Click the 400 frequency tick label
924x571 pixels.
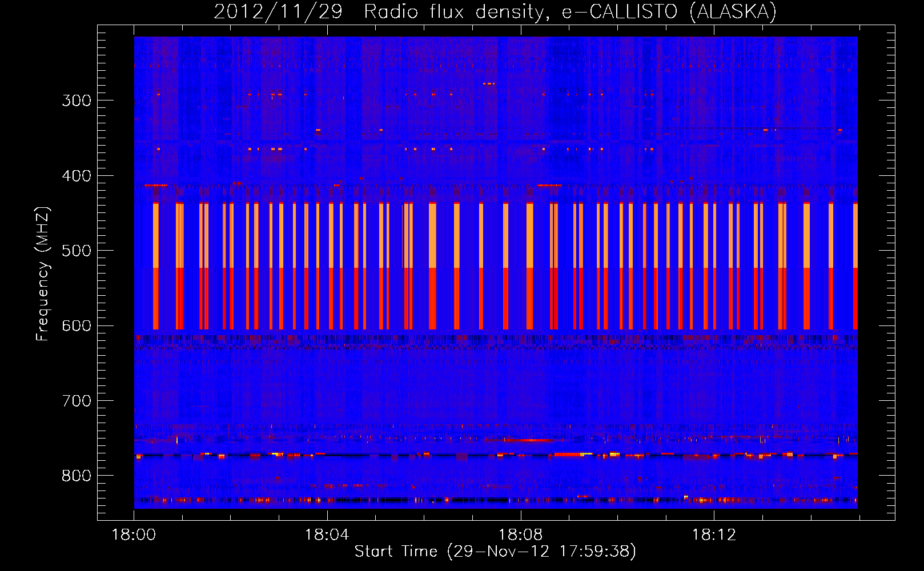pos(77,176)
